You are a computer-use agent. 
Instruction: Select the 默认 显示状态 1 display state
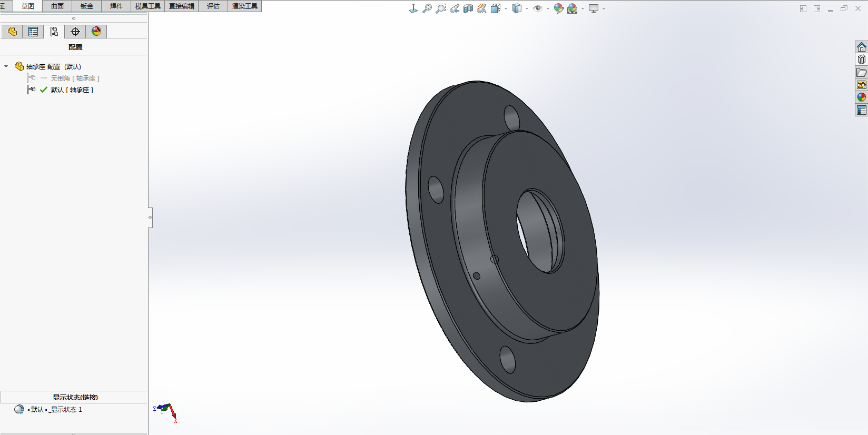pyautogui.click(x=55, y=410)
